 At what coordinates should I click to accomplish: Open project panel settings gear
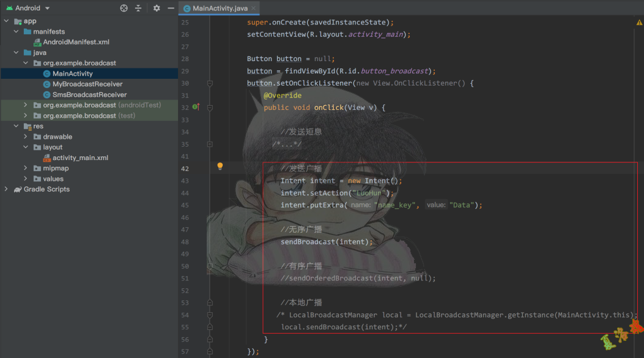(x=157, y=8)
